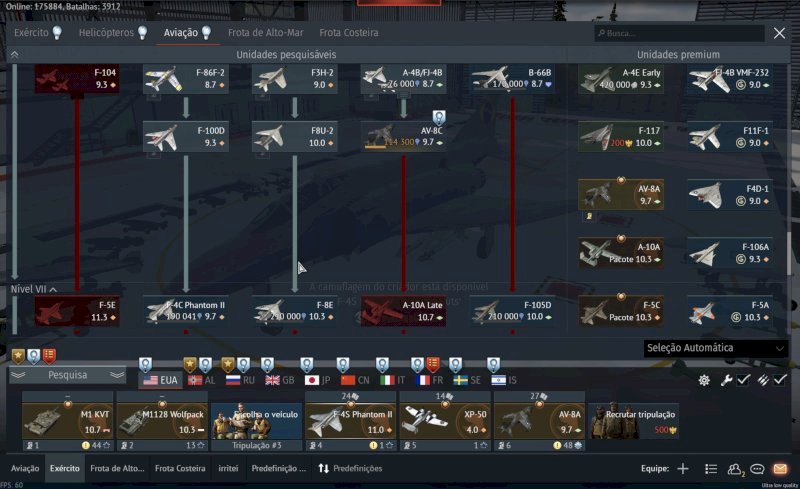Open the Frota Costeira research tab
This screenshot has width=800, height=489.
(348, 33)
